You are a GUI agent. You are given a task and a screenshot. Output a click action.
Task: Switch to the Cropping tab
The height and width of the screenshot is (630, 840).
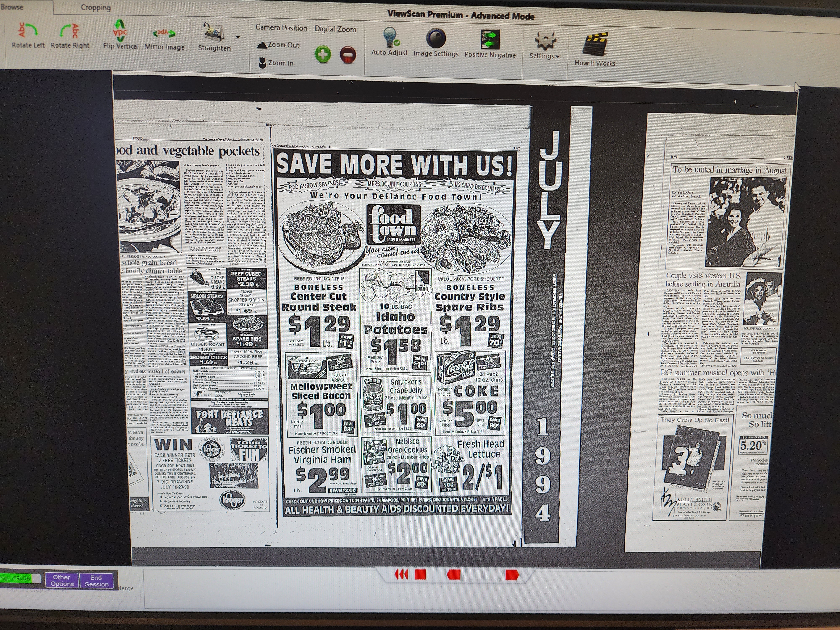[x=96, y=8]
